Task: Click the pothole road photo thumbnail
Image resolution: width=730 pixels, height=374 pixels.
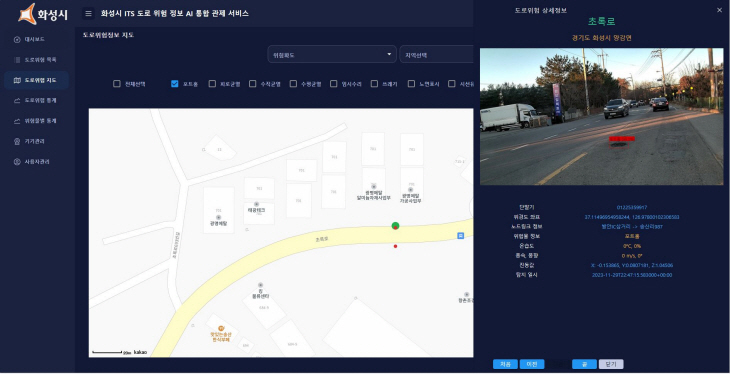Action: pos(602,116)
